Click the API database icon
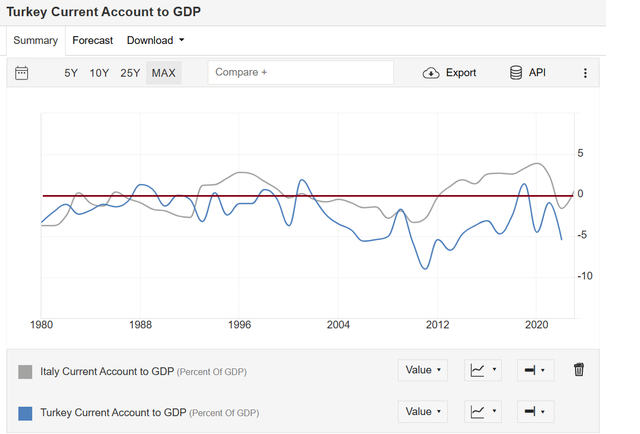 tap(516, 73)
